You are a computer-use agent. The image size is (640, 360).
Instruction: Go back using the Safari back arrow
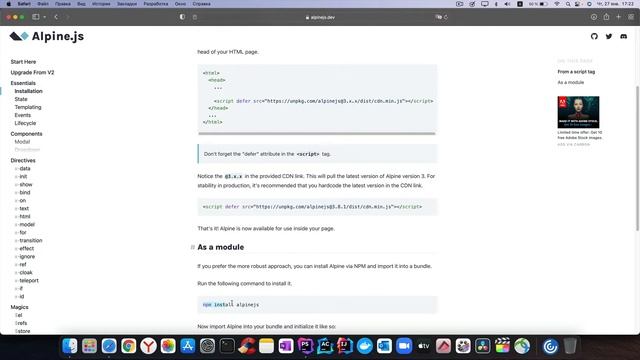pos(56,17)
